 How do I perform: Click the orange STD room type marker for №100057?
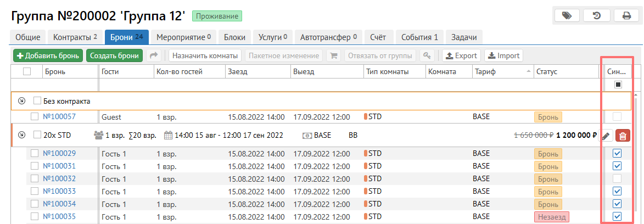pyautogui.click(x=366, y=117)
